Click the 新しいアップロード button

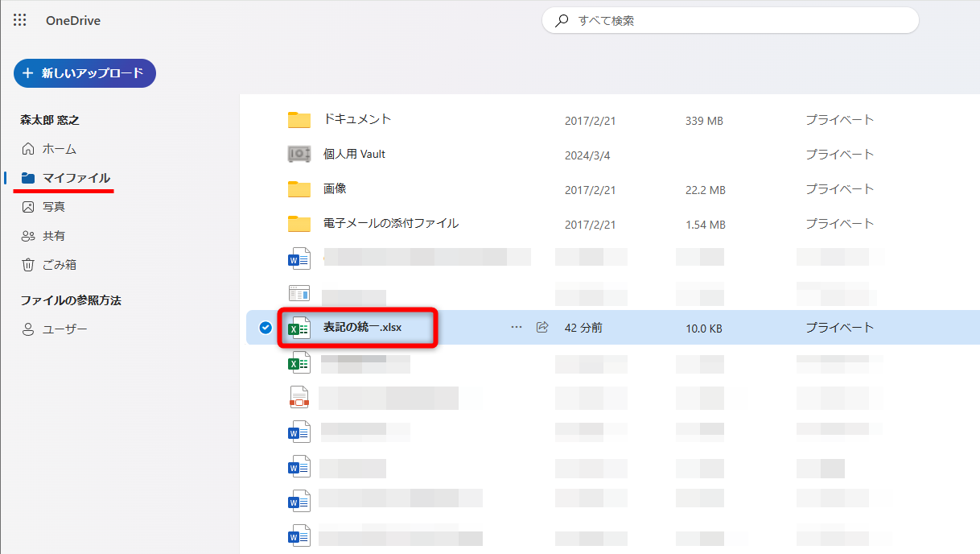pyautogui.click(x=84, y=72)
